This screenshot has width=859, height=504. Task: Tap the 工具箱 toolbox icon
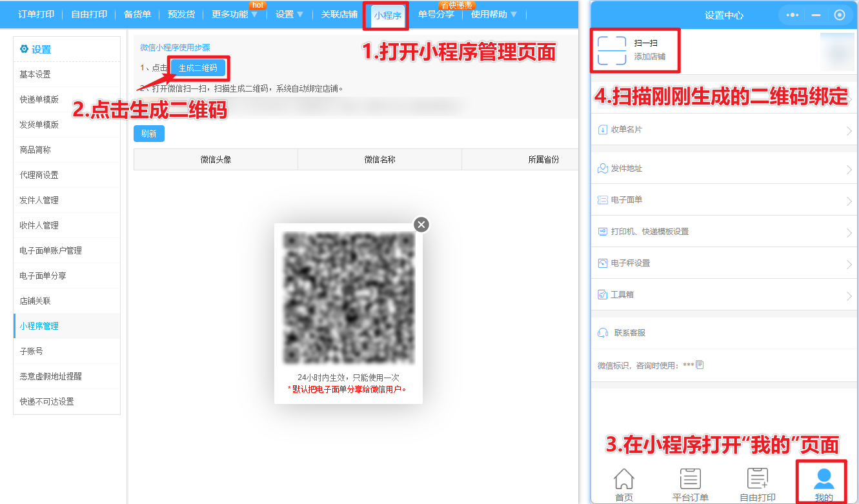click(603, 294)
